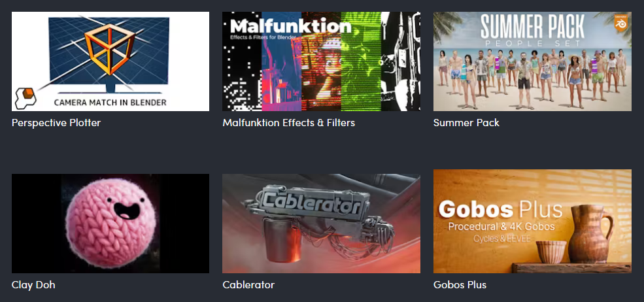Click the Perspective Plotter title link
The image size is (644, 302).
coord(56,122)
